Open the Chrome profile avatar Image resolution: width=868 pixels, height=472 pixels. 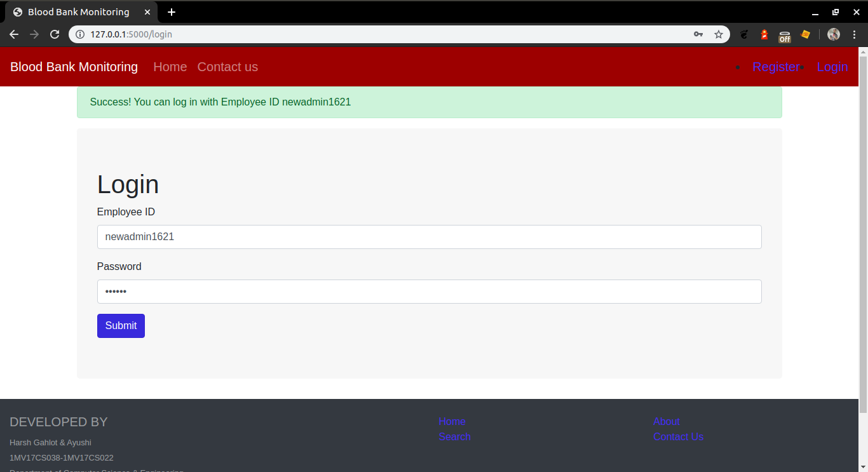[834, 34]
